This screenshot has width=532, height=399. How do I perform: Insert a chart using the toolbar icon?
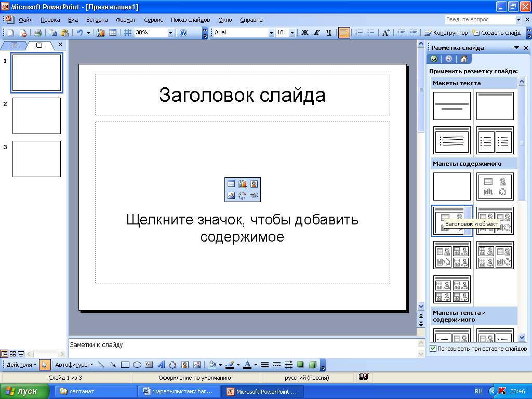tap(101, 33)
